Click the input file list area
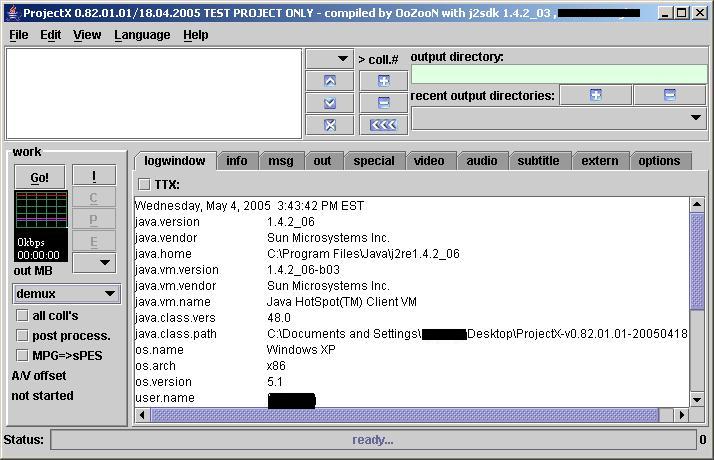714x460 pixels. tap(153, 93)
